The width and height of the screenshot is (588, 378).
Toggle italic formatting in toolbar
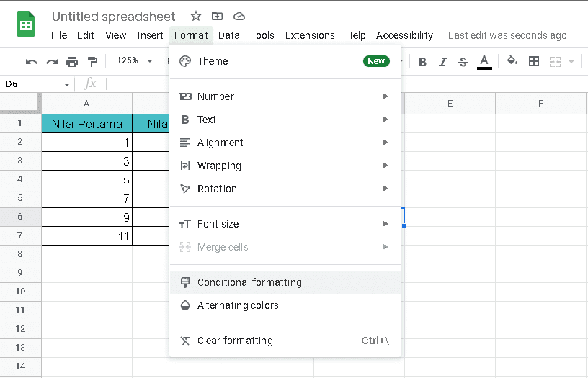[443, 62]
